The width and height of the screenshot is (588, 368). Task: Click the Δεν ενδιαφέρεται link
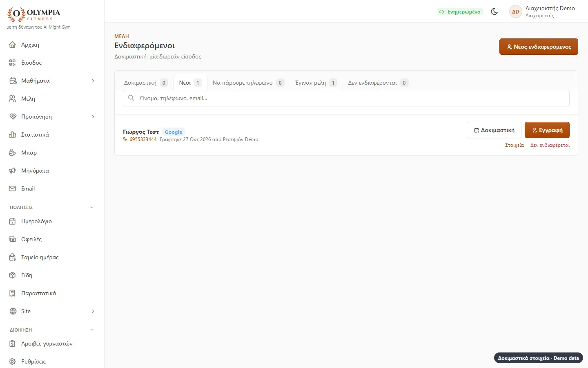point(550,145)
